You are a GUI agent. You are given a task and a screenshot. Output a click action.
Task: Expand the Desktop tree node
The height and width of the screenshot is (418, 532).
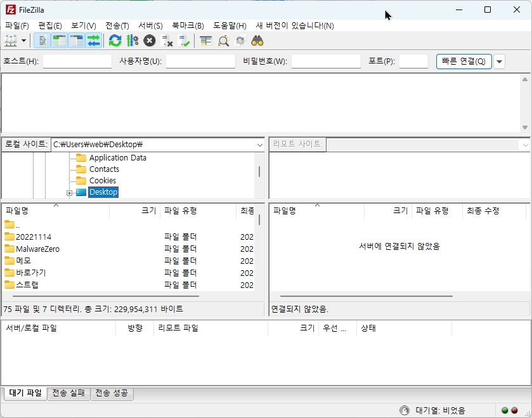[x=69, y=193]
